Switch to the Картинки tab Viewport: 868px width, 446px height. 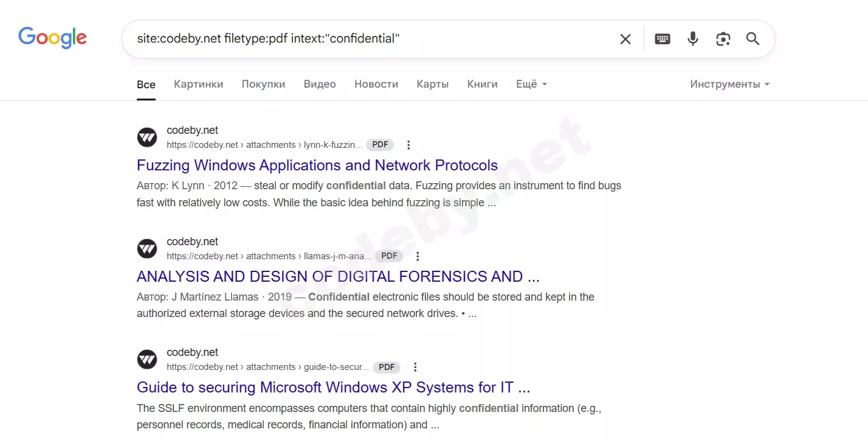pos(199,84)
